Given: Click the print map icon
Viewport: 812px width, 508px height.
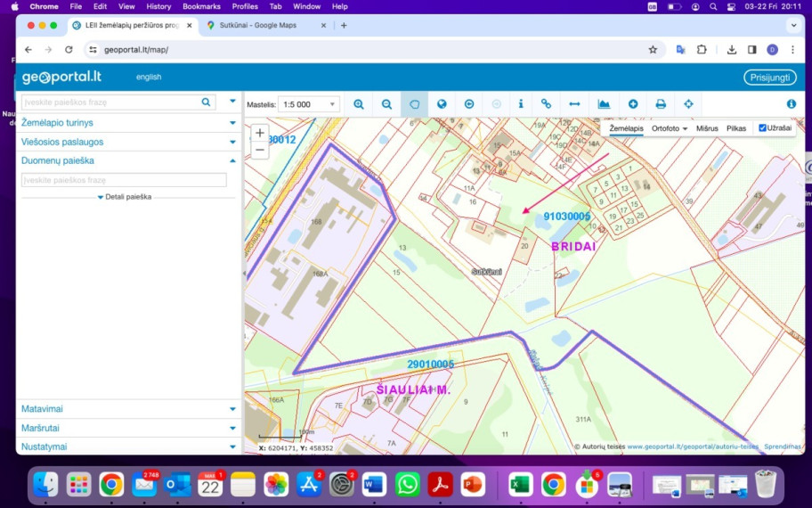Looking at the screenshot, I should 661,104.
